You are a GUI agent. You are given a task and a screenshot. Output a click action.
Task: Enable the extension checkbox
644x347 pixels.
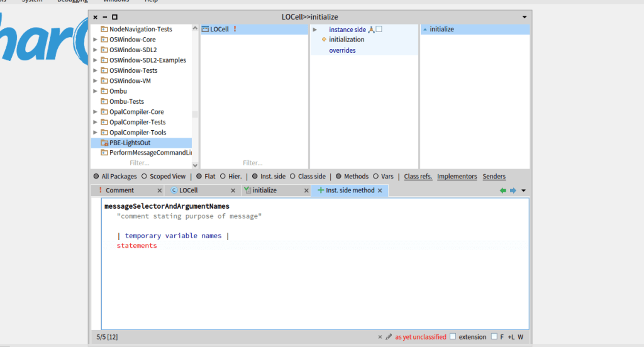(453, 337)
